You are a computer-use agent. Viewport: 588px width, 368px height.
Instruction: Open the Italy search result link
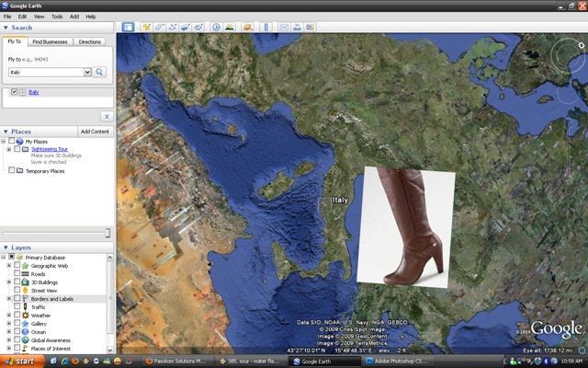[34, 92]
